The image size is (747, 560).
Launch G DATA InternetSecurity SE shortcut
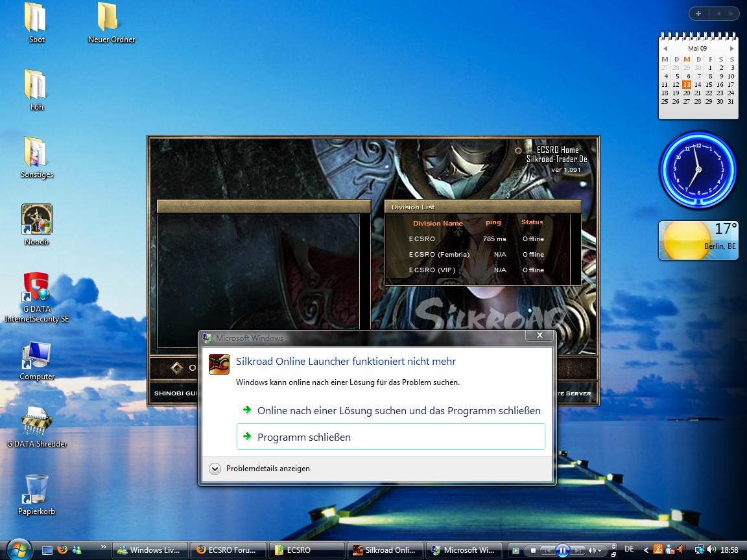[x=37, y=288]
